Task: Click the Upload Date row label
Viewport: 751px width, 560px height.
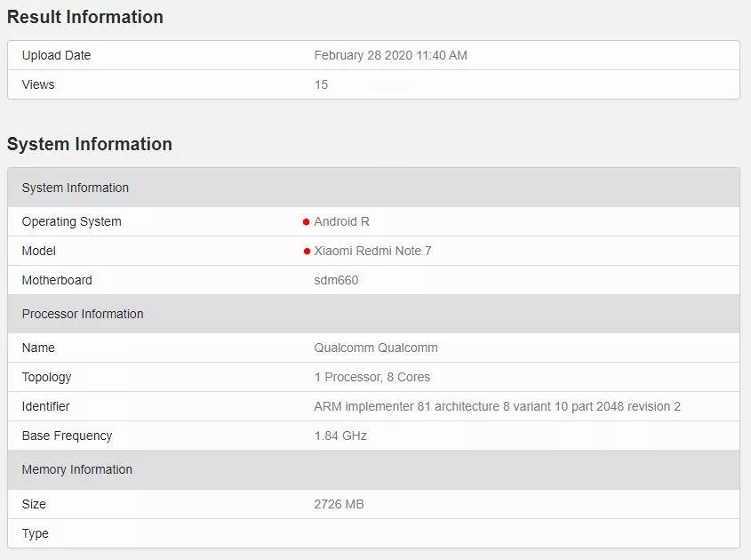Action: pos(56,55)
